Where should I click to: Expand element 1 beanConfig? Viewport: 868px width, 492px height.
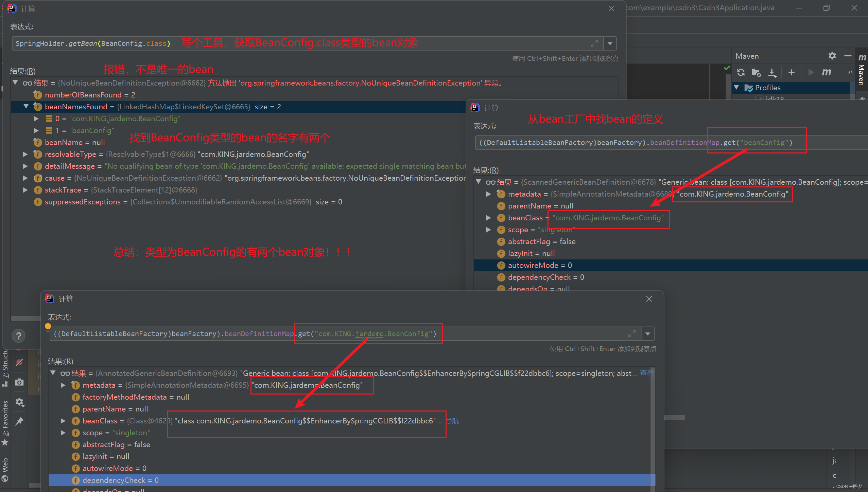[x=36, y=130]
